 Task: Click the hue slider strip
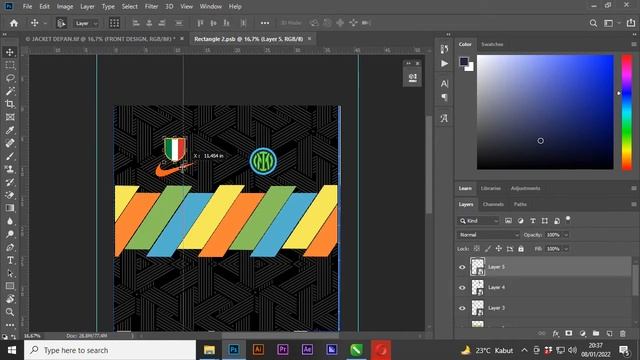627,112
